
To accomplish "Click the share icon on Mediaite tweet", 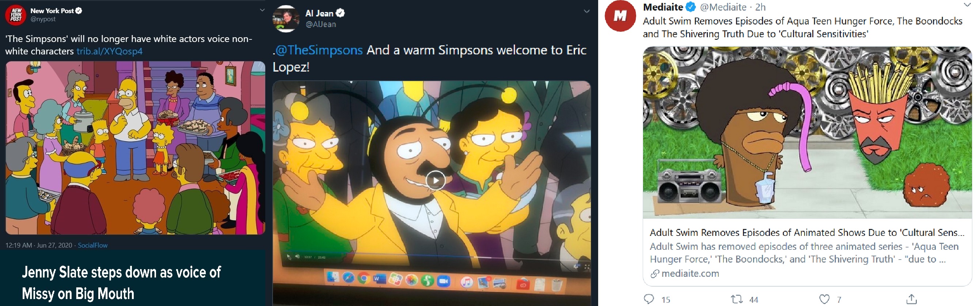I will (911, 299).
